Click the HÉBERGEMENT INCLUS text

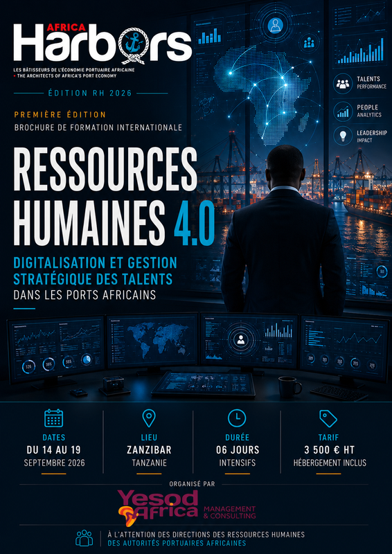coord(330,463)
